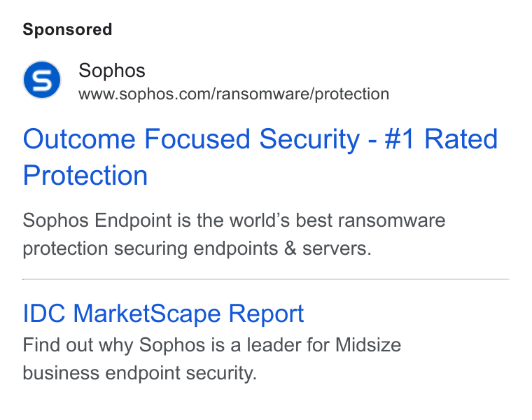Image resolution: width=532 pixels, height=420 pixels.
Task: Click the 'business endpoint security.' text line
Action: coord(140,374)
